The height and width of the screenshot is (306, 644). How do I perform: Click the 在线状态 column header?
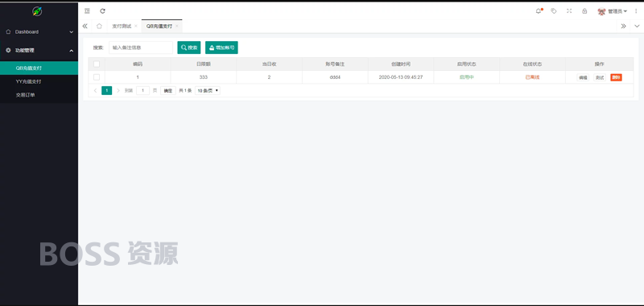click(532, 64)
